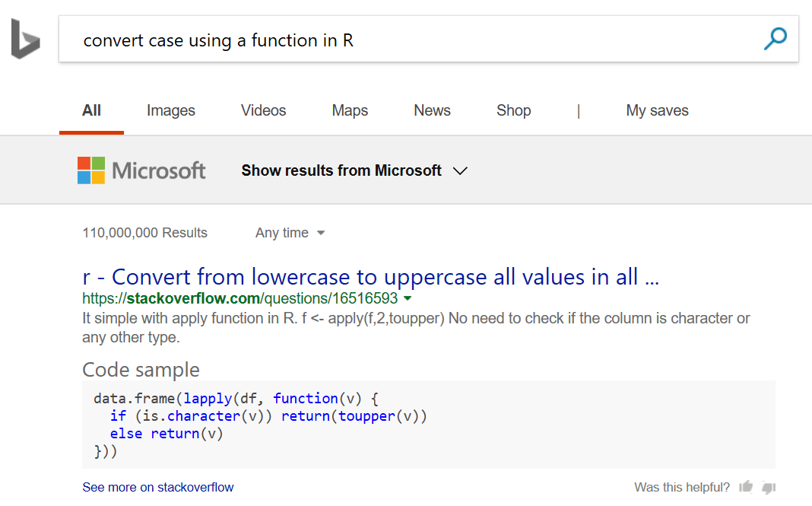Viewport: 812px width, 506px height.
Task: Click the Bing logo icon
Action: pyautogui.click(x=25, y=39)
